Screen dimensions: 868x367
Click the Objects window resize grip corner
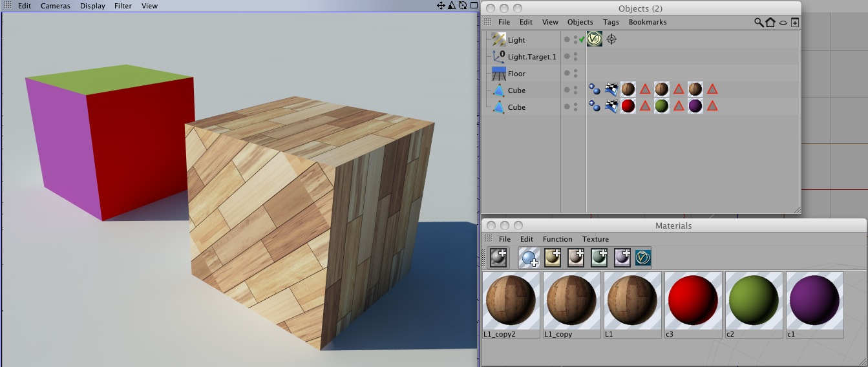click(x=797, y=209)
